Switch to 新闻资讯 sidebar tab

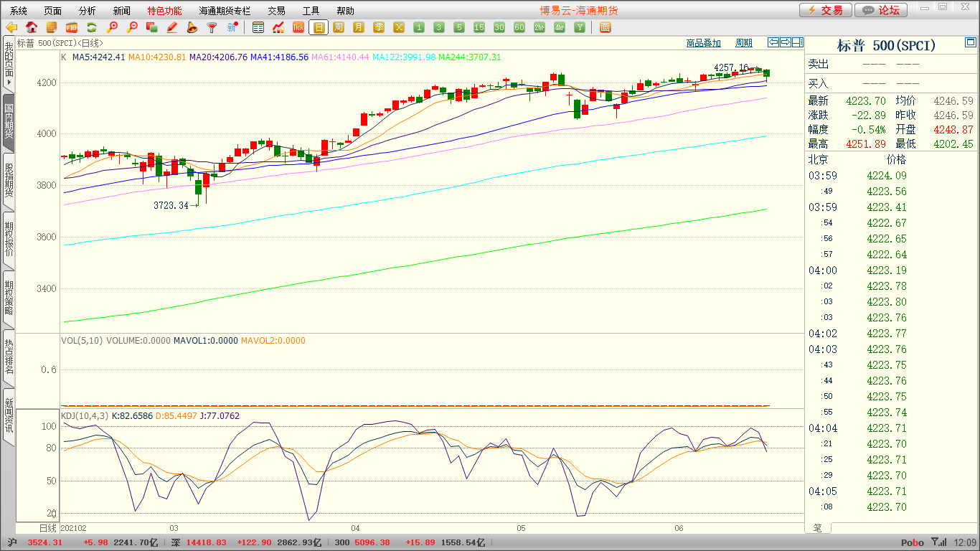(x=9, y=416)
